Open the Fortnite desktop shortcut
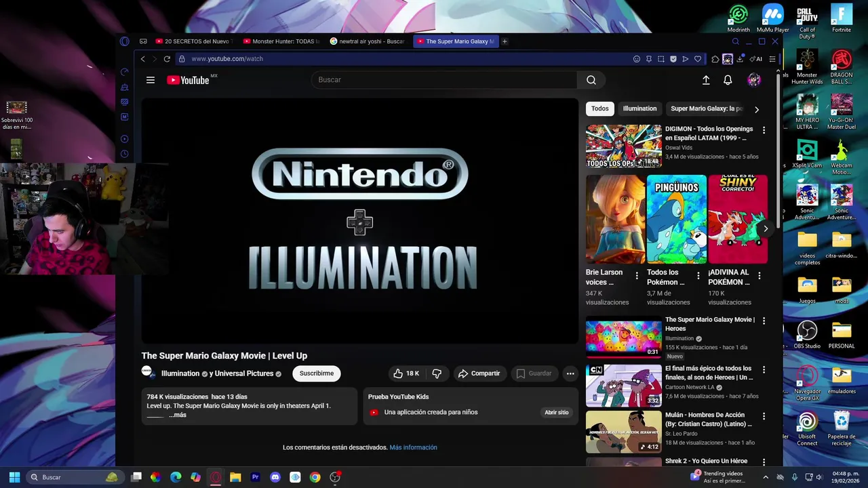This screenshot has height=488, width=868. tap(842, 18)
